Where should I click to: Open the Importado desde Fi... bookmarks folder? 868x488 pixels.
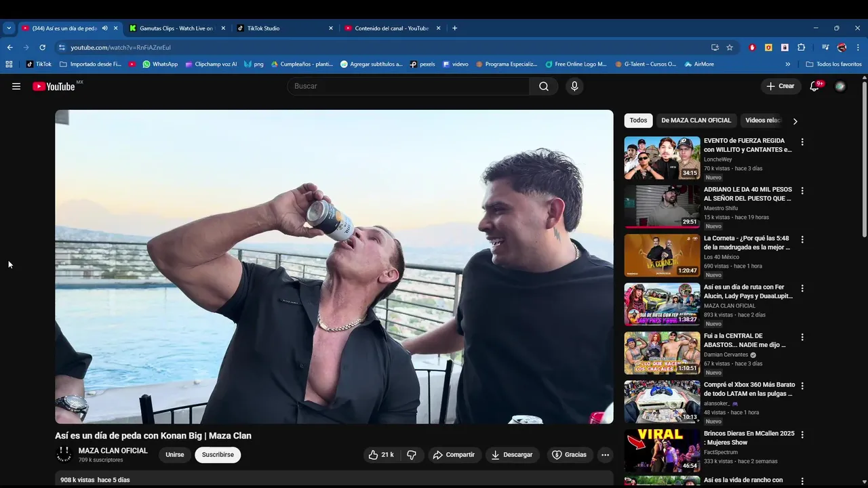point(90,64)
